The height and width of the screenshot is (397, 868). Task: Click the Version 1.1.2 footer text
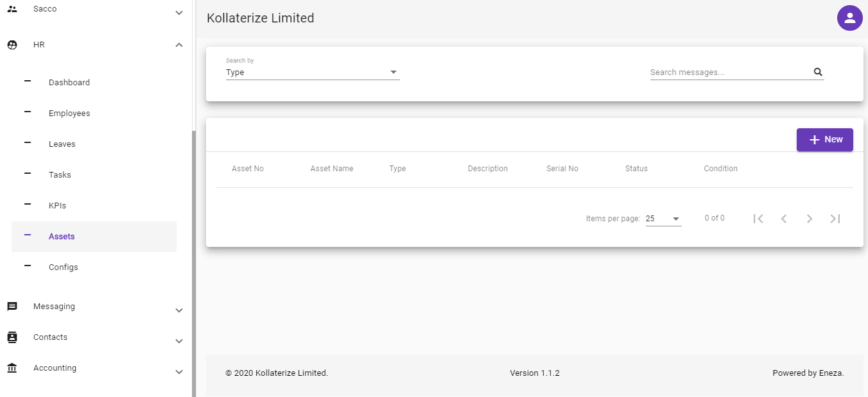point(535,373)
